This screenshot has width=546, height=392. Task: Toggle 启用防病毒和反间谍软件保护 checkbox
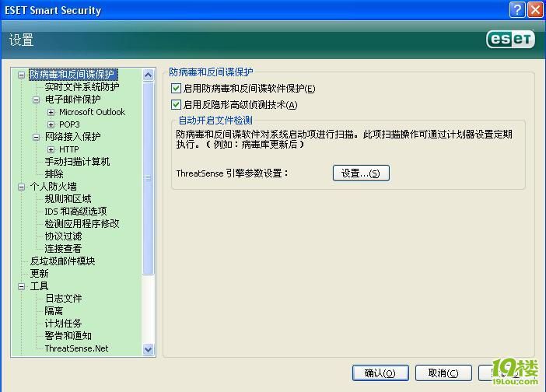(176, 89)
